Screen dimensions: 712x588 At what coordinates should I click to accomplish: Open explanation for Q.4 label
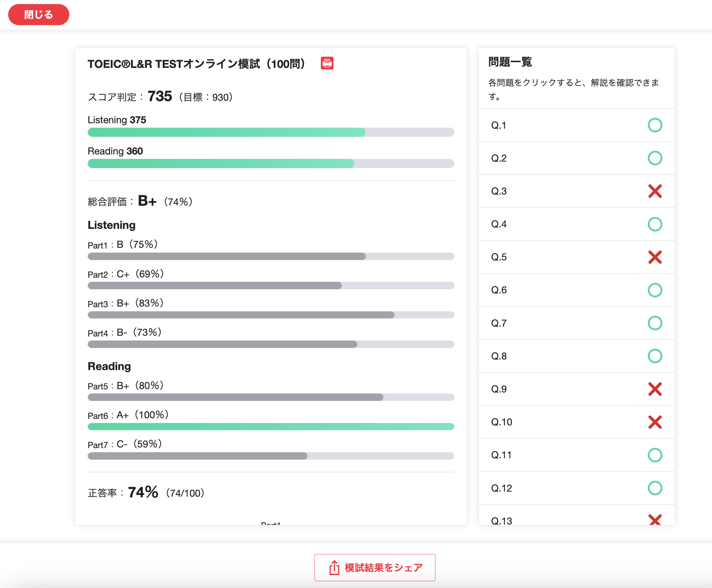pos(498,224)
